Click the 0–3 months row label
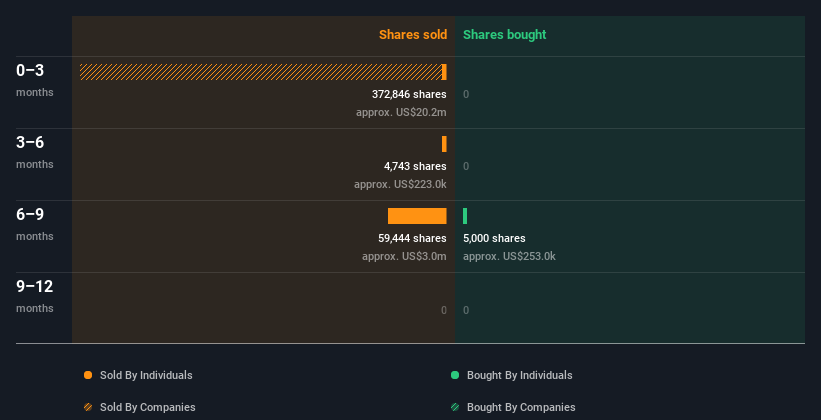This screenshot has height=420, width=821. pyautogui.click(x=35, y=80)
